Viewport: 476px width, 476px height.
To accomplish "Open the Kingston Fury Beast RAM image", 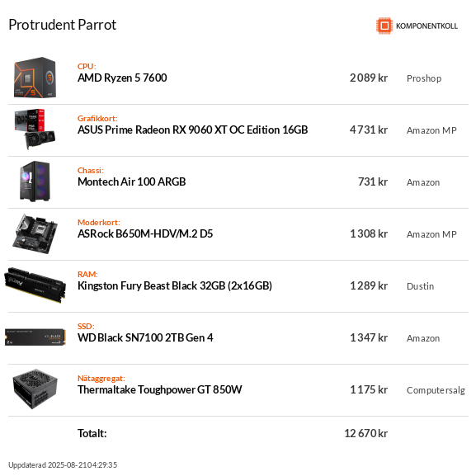I will pyautogui.click(x=35, y=285).
